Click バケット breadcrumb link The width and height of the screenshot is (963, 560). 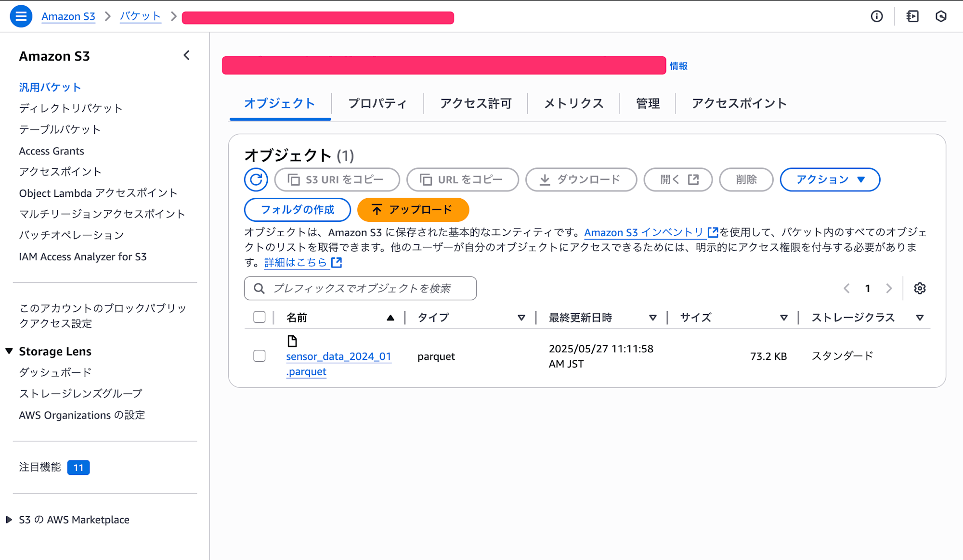click(x=140, y=16)
